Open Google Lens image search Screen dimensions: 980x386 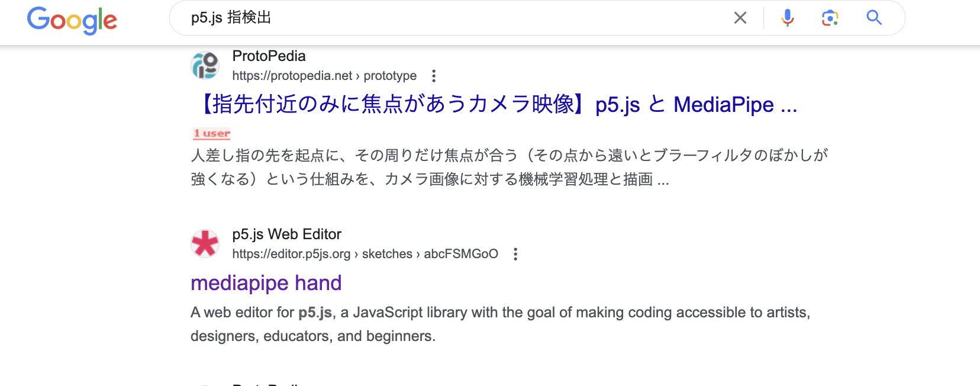coord(830,18)
